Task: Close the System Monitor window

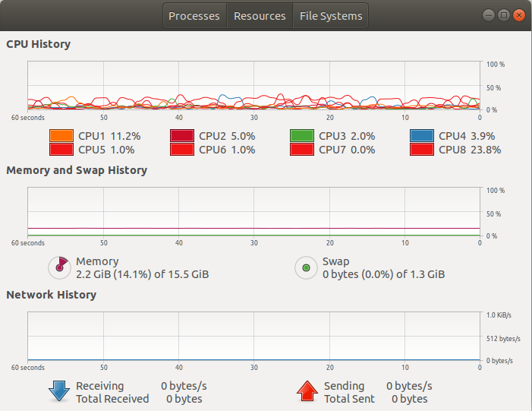Action: click(519, 15)
